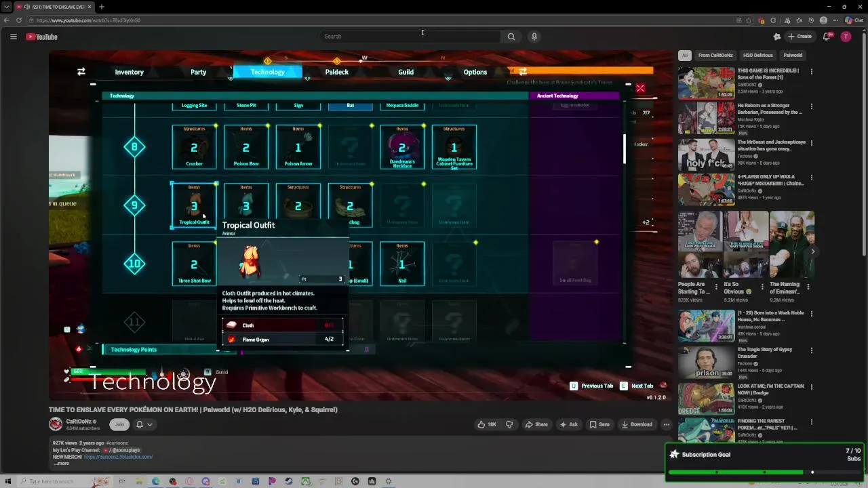Open more actions ellipsis beside Download
The image size is (868, 488).
[x=667, y=424]
